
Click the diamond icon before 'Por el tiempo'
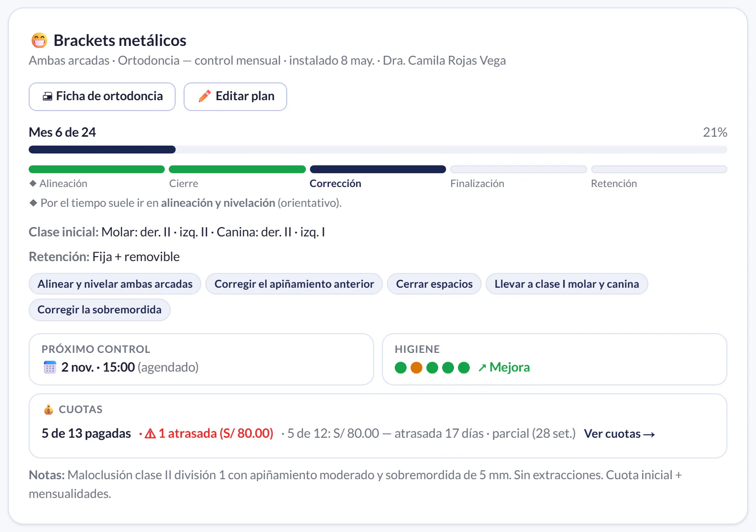(33, 203)
